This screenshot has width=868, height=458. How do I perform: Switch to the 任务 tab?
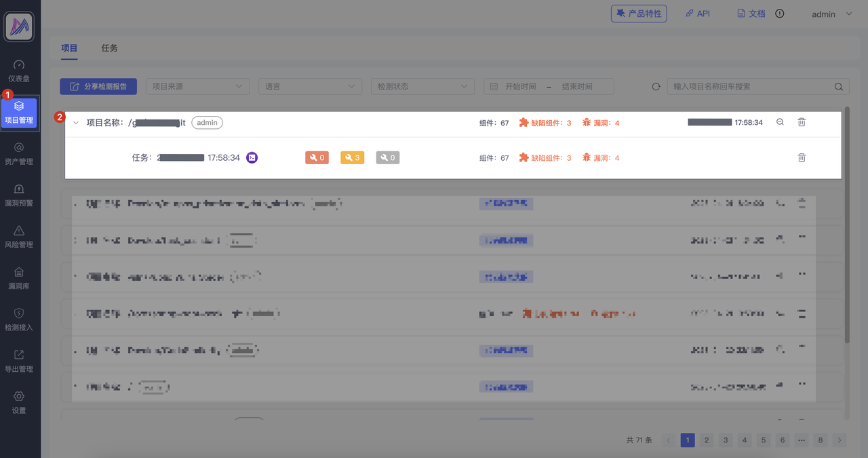tap(109, 48)
